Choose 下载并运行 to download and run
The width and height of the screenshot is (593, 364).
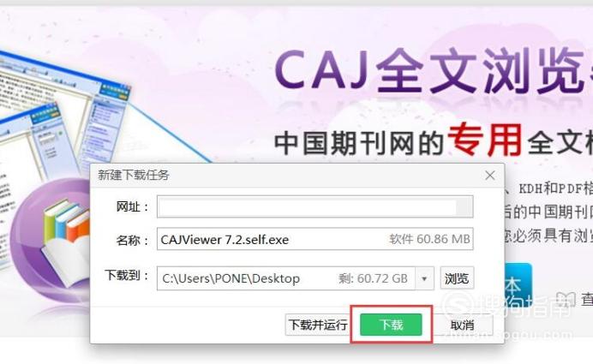(x=318, y=325)
